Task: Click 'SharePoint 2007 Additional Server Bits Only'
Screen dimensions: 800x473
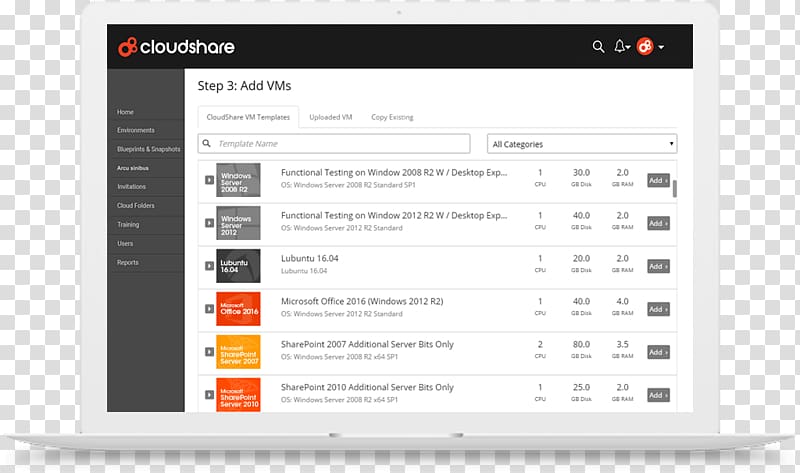Action: (x=367, y=344)
